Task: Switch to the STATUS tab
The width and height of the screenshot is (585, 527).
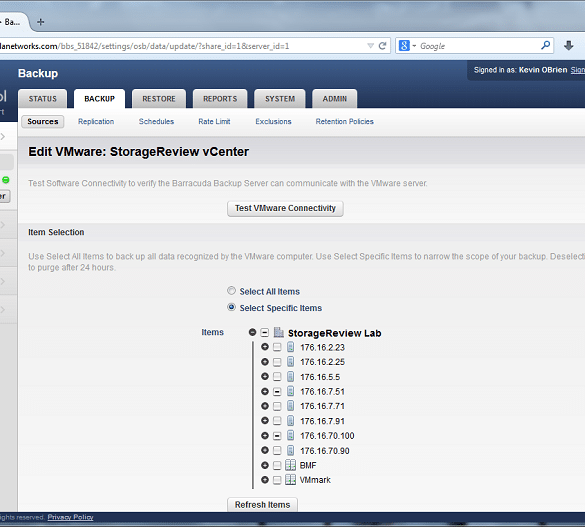Action: 43,99
